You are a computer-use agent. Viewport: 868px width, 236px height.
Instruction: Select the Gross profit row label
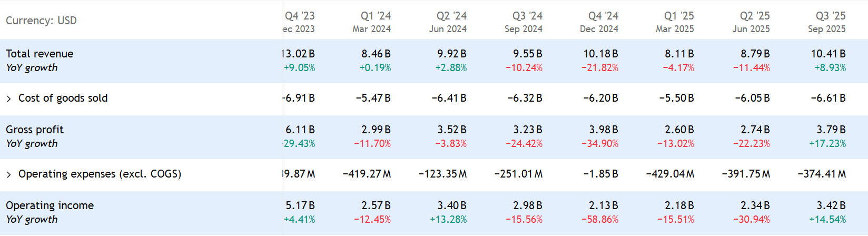click(x=35, y=130)
